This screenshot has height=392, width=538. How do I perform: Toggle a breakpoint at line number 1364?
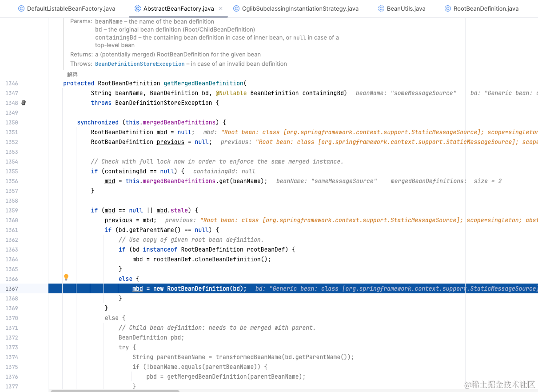coord(12,259)
